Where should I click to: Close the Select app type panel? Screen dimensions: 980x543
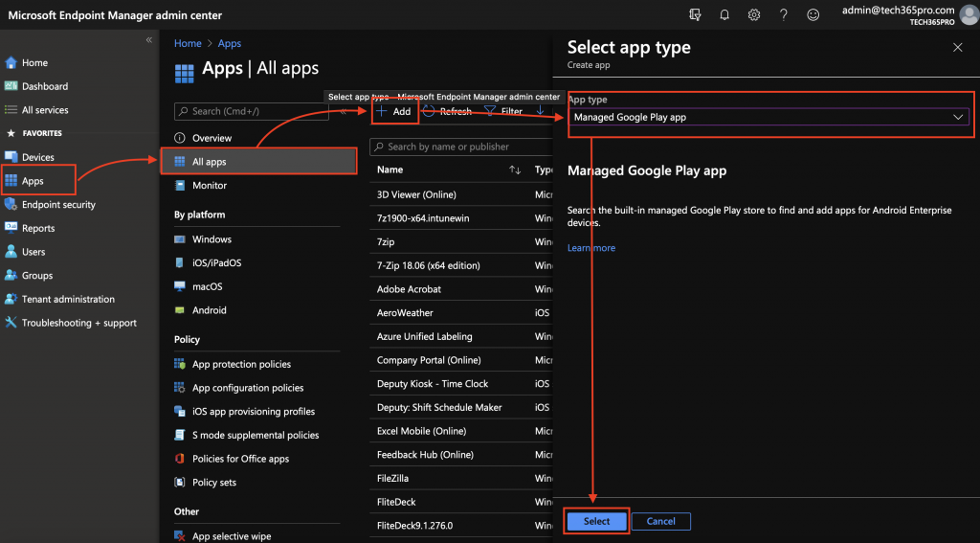click(x=957, y=47)
